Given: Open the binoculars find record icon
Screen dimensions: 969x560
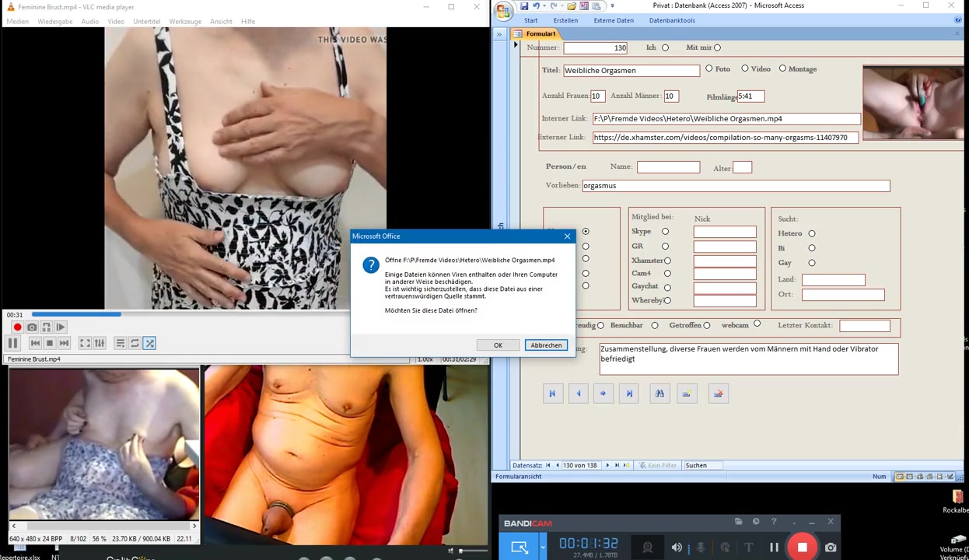Looking at the screenshot, I should click(659, 394).
